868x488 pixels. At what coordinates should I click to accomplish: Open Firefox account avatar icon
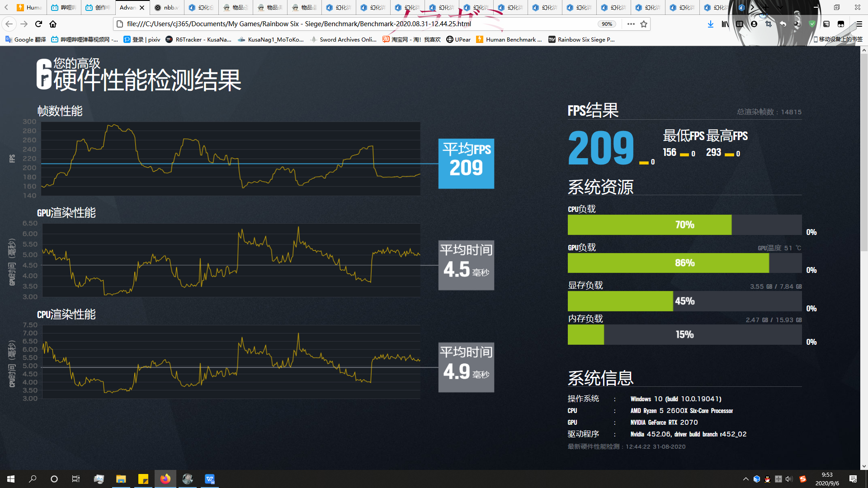[754, 24]
